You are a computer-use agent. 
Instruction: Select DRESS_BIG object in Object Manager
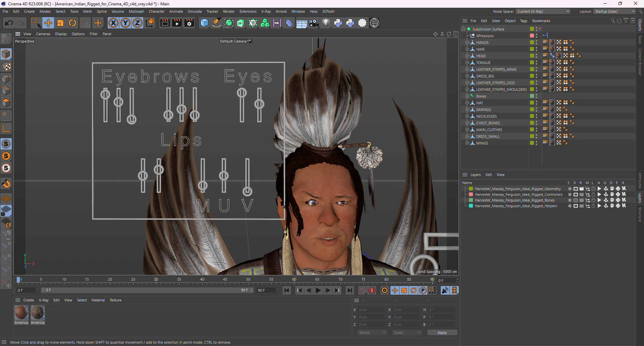(485, 76)
